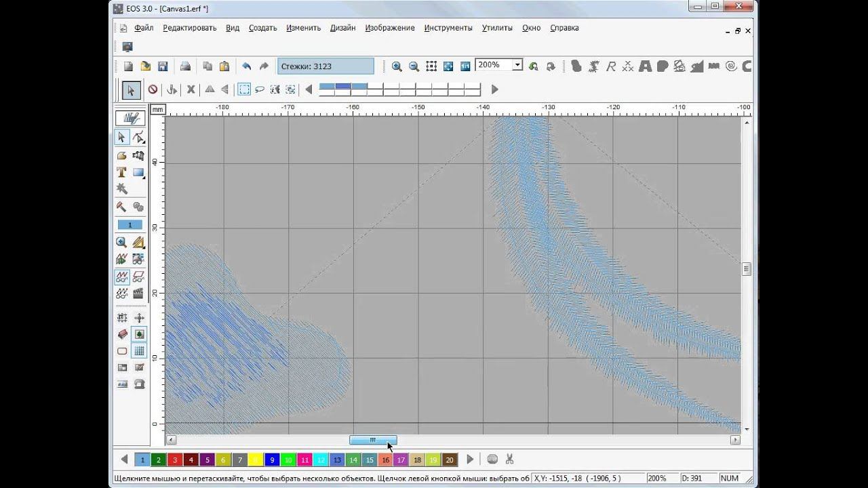The image size is (868, 488).
Task: Open the Утилиты menu
Action: click(x=497, y=28)
